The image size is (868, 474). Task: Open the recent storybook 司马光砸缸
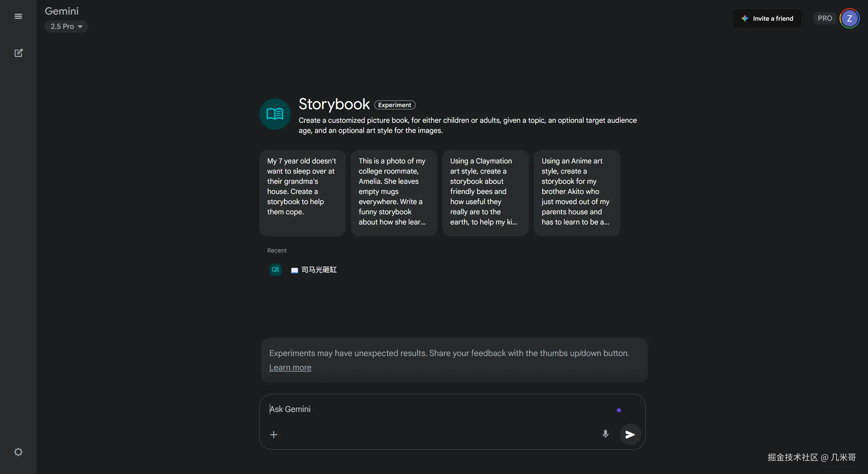319,270
